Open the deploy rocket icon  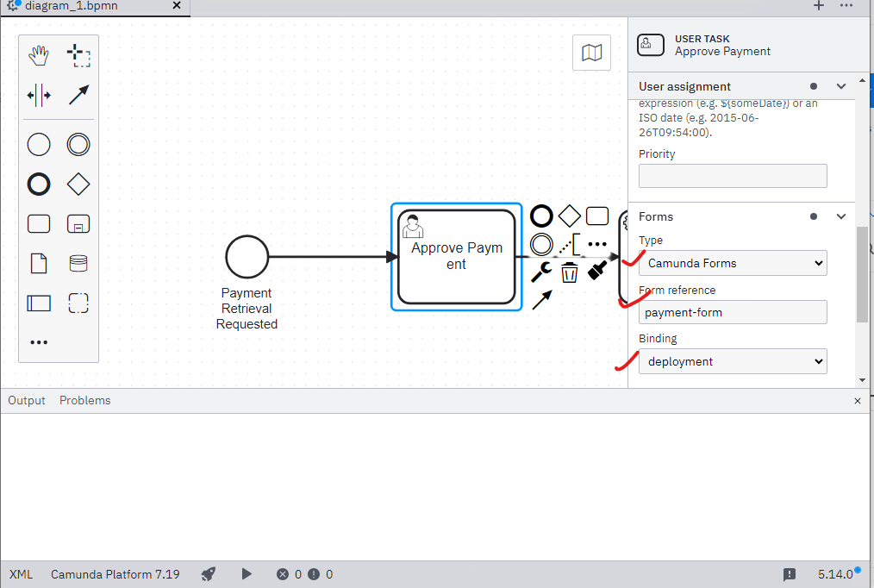[x=209, y=574]
